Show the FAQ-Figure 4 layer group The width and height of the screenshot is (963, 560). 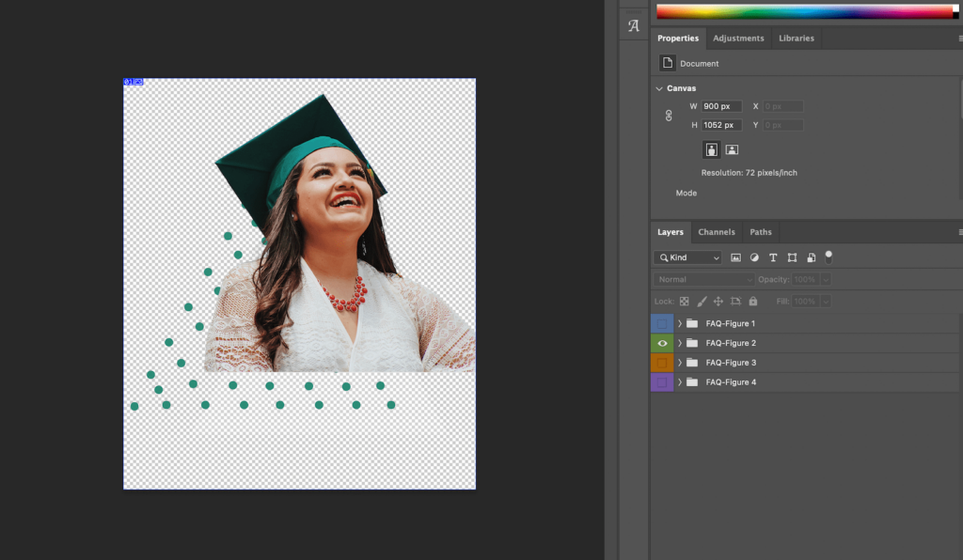click(662, 382)
